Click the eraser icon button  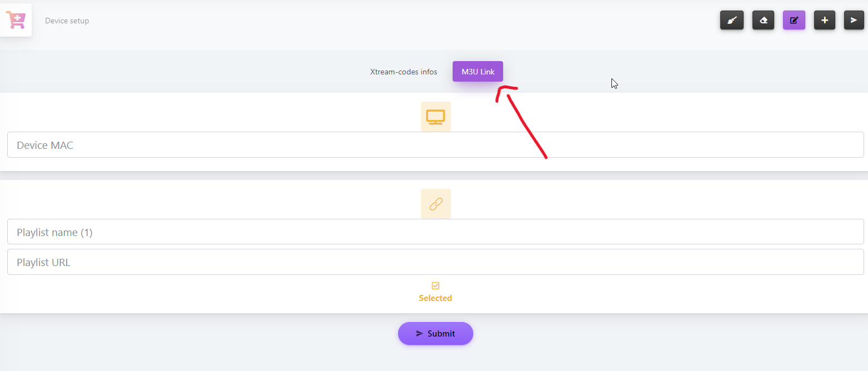pyautogui.click(x=763, y=21)
